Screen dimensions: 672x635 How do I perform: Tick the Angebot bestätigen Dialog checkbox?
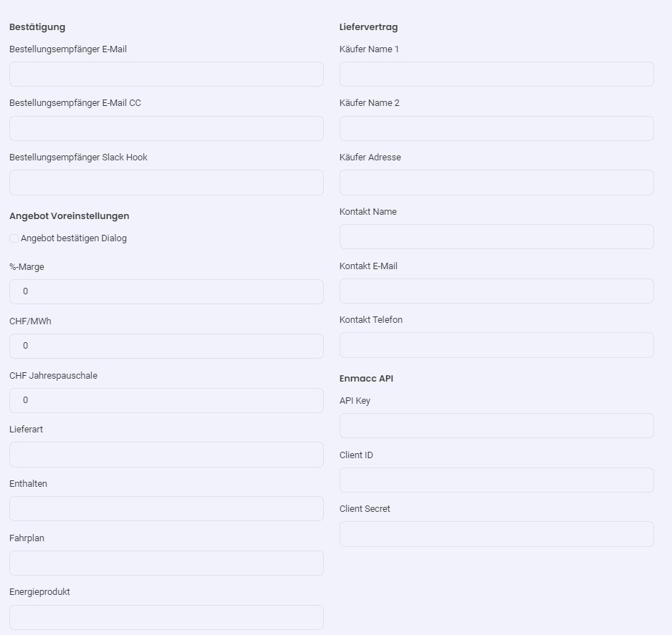tap(14, 238)
